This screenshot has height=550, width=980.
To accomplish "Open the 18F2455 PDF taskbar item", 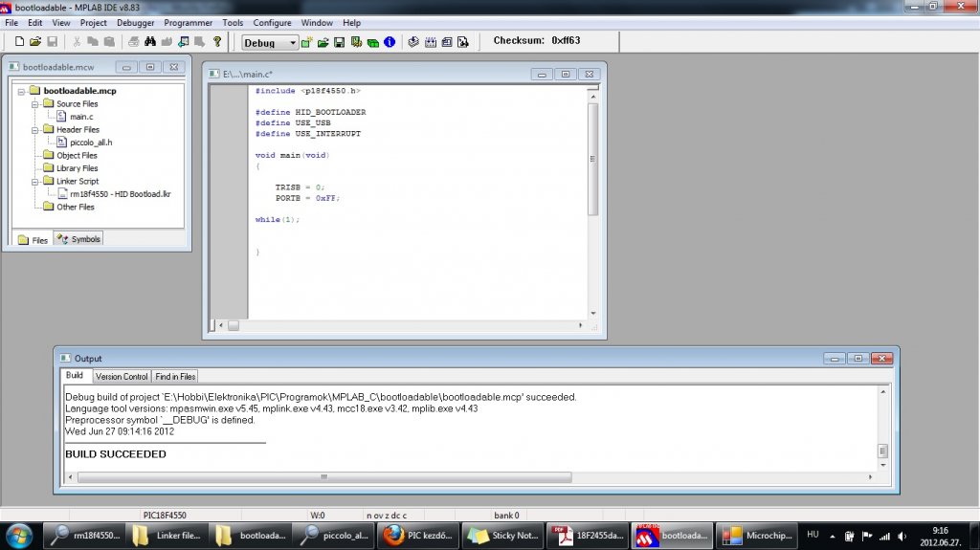I will pos(589,536).
